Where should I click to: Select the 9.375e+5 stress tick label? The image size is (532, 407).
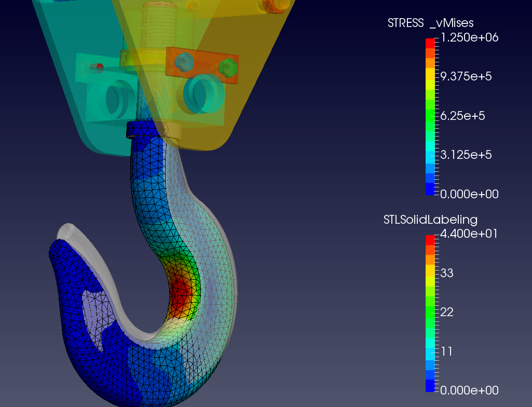point(466,76)
